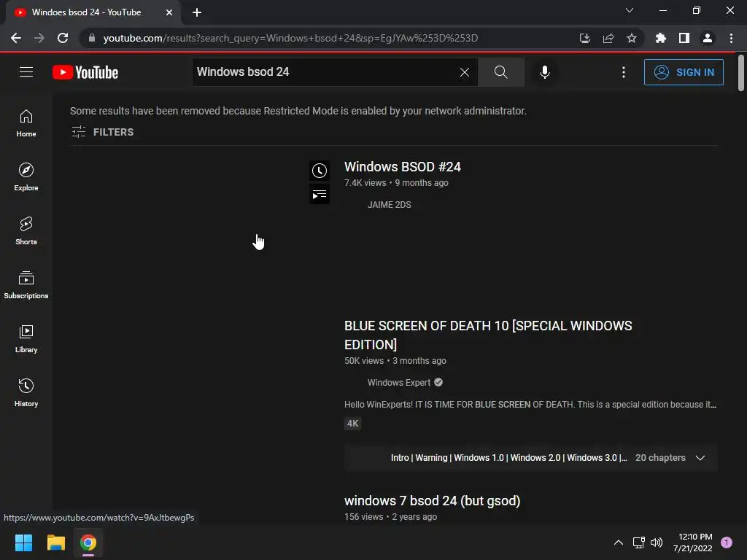The image size is (747, 560).
Task: Reload the page
Action: click(63, 38)
